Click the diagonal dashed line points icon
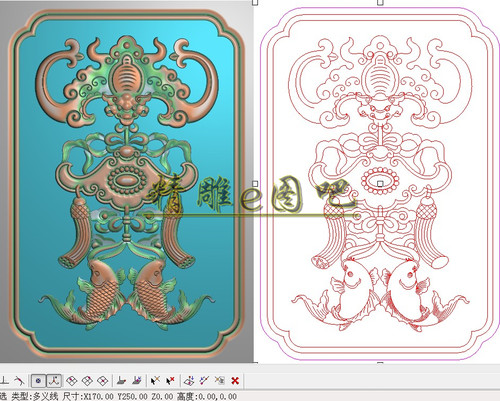 [204, 380]
